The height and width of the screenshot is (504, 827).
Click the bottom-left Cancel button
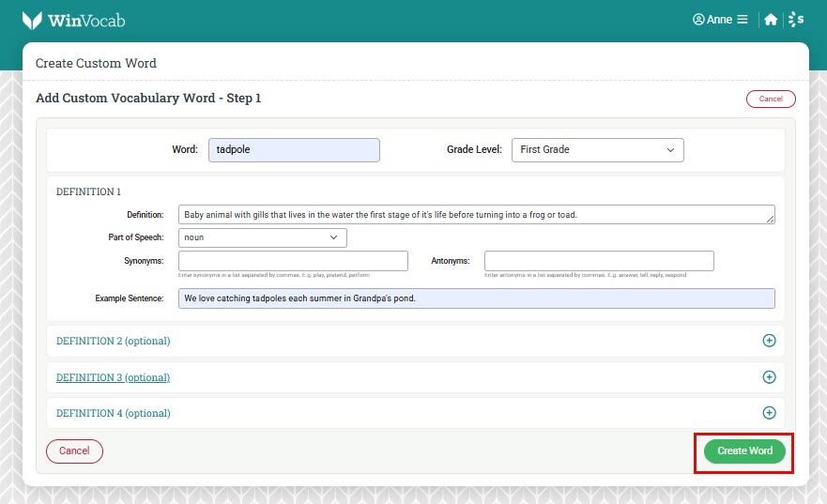tap(74, 451)
